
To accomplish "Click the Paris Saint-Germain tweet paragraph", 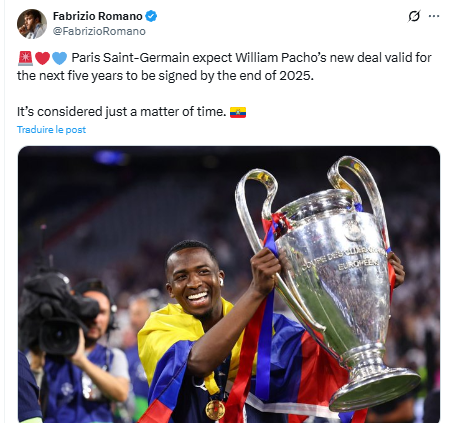I will pyautogui.click(x=224, y=67).
